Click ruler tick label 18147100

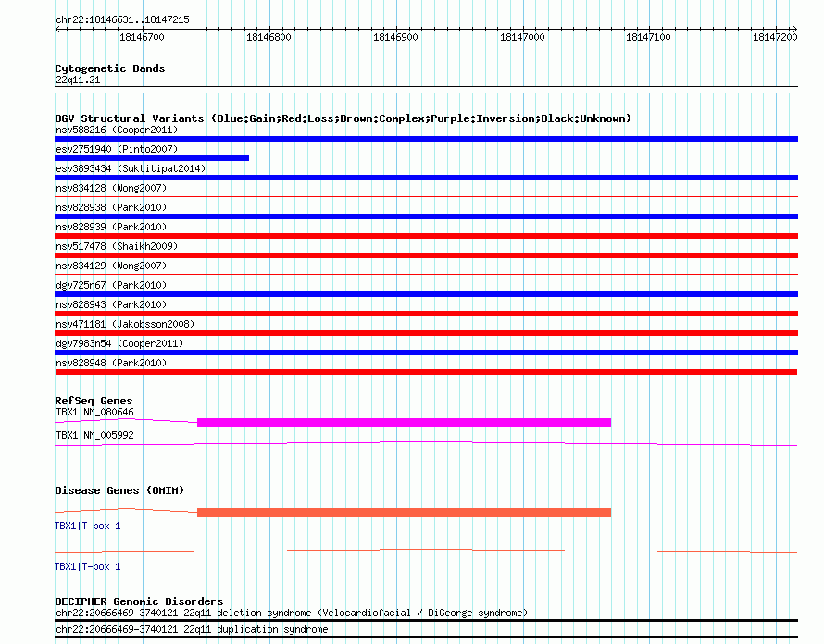tap(648, 37)
